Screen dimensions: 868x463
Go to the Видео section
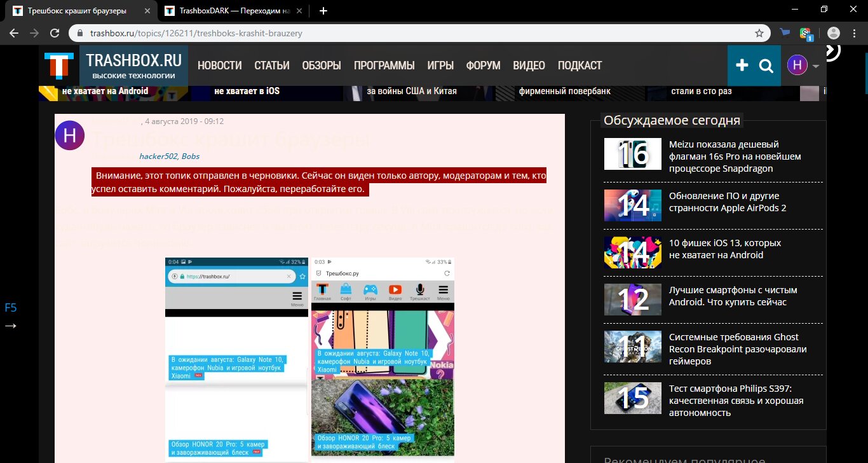529,66
